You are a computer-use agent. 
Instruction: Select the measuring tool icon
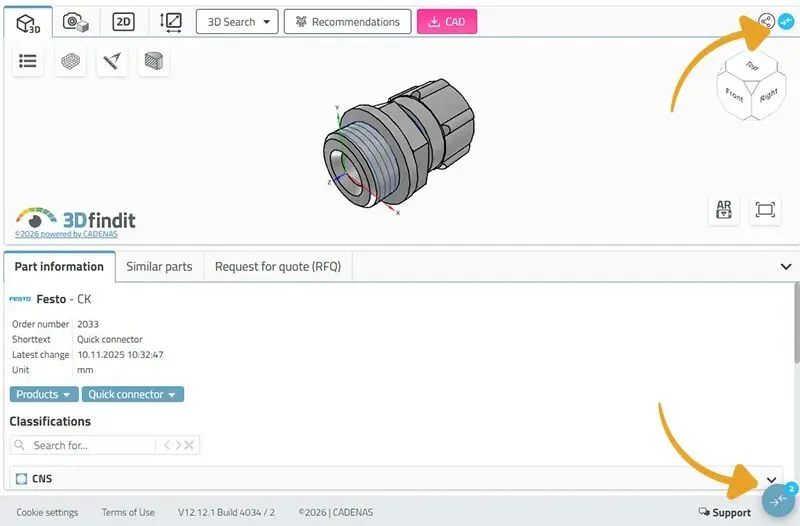point(112,61)
